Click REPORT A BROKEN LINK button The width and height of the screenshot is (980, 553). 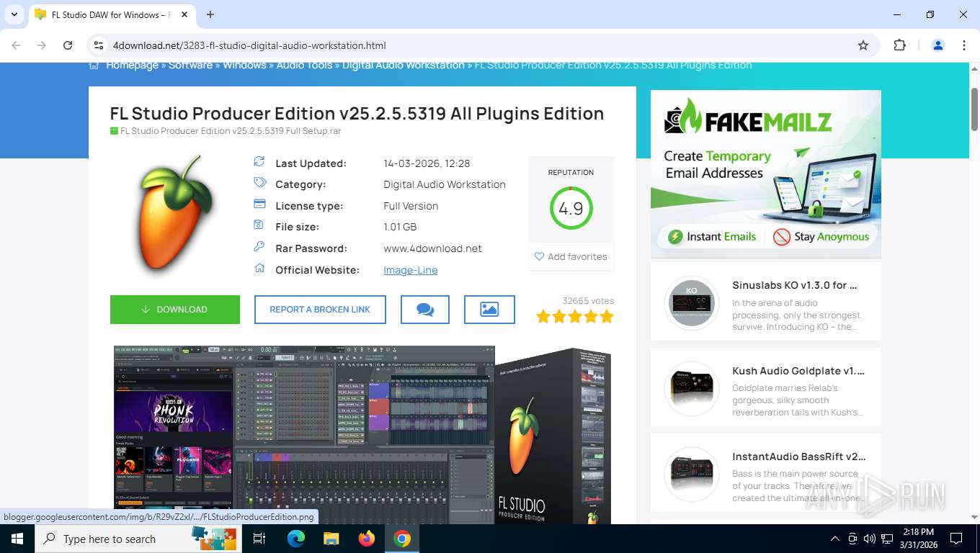[320, 310]
